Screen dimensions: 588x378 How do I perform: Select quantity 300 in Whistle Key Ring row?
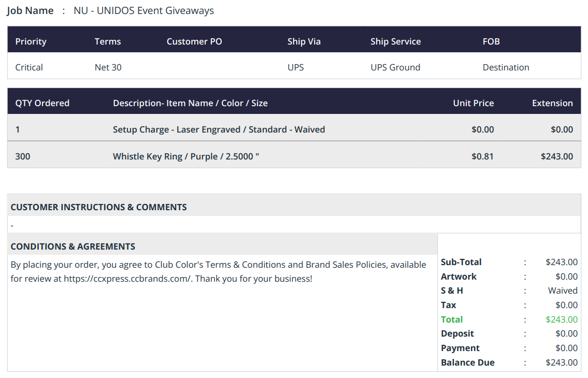tap(22, 156)
